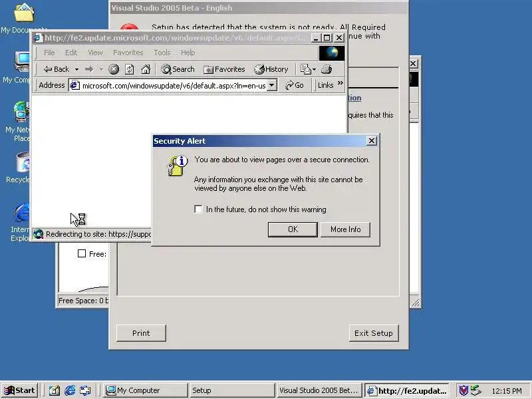
Task: Expand the Edit icon dropdown arrow
Action: (314, 70)
